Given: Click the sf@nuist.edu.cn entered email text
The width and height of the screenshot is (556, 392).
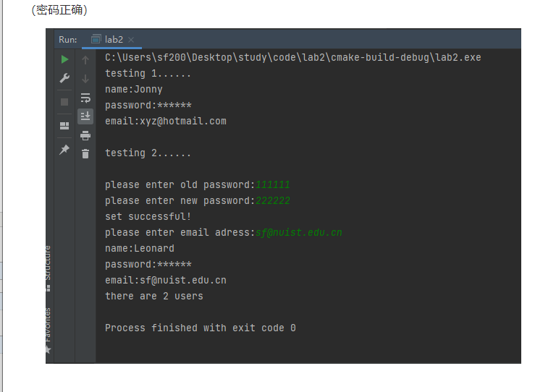Looking at the screenshot, I should (298, 233).
